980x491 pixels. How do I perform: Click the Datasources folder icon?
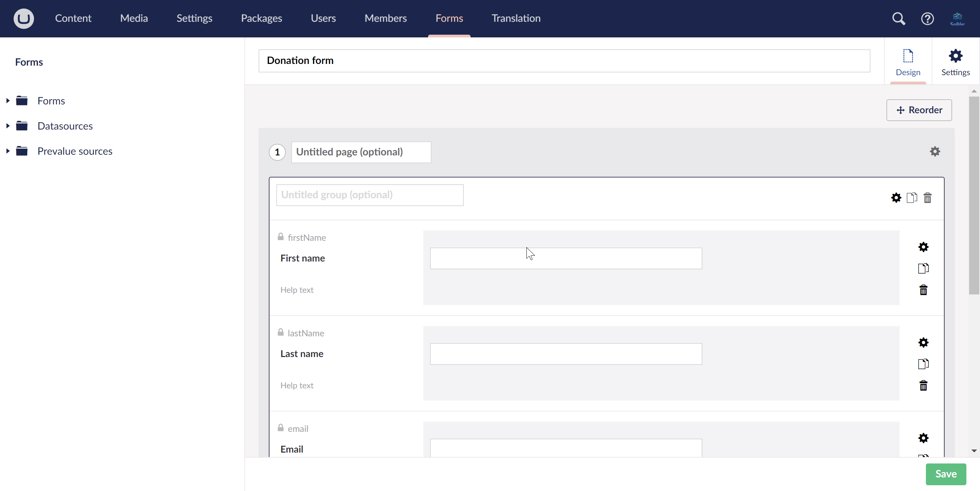[22, 126]
